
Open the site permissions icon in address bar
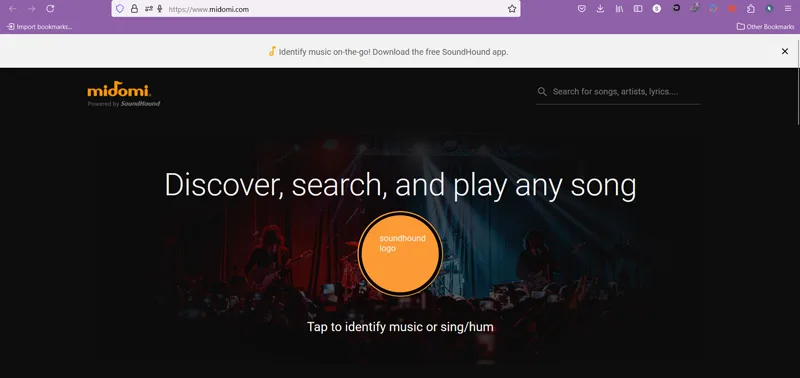point(148,9)
